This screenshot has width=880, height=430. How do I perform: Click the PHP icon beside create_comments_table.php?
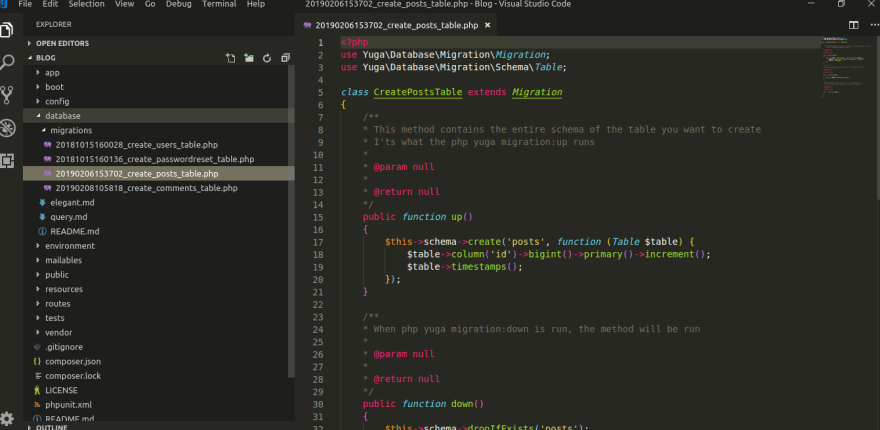coord(48,188)
